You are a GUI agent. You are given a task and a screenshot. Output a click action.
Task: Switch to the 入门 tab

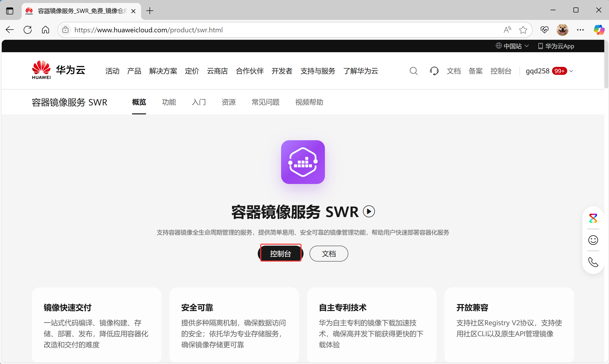coord(199,102)
